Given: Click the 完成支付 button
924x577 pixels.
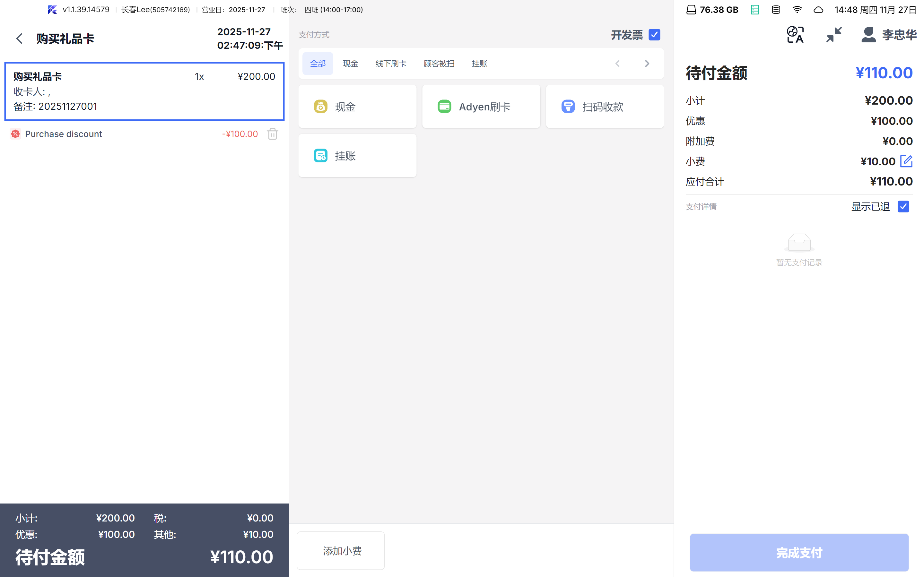Looking at the screenshot, I should click(799, 552).
